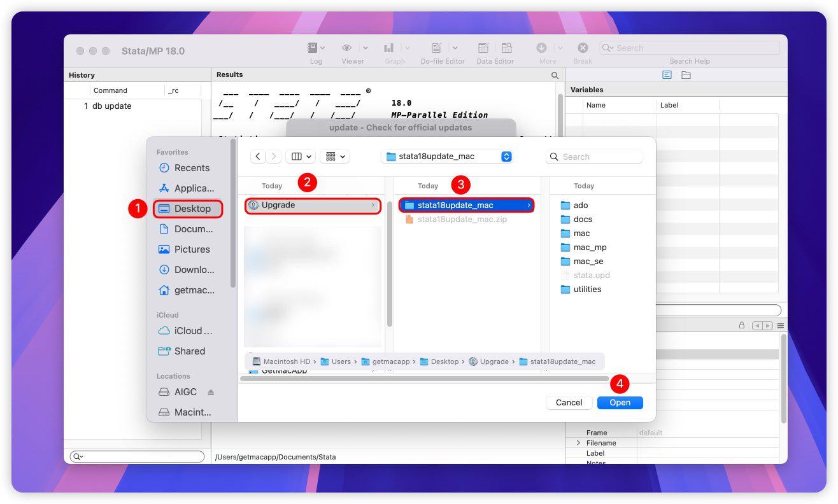Open the Viewer from the toolbar
Viewport: 838px width, 504px height.
[347, 48]
